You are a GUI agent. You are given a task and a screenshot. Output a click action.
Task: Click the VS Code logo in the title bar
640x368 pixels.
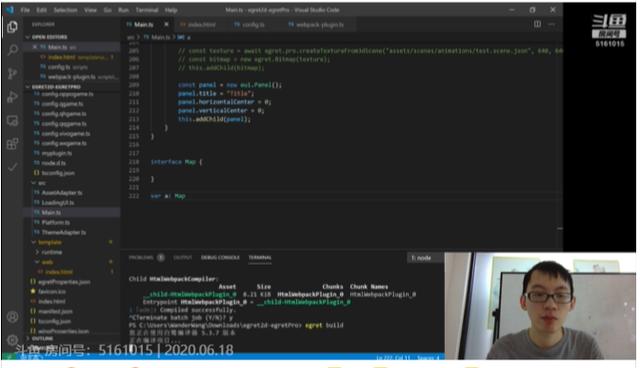tap(10, 10)
